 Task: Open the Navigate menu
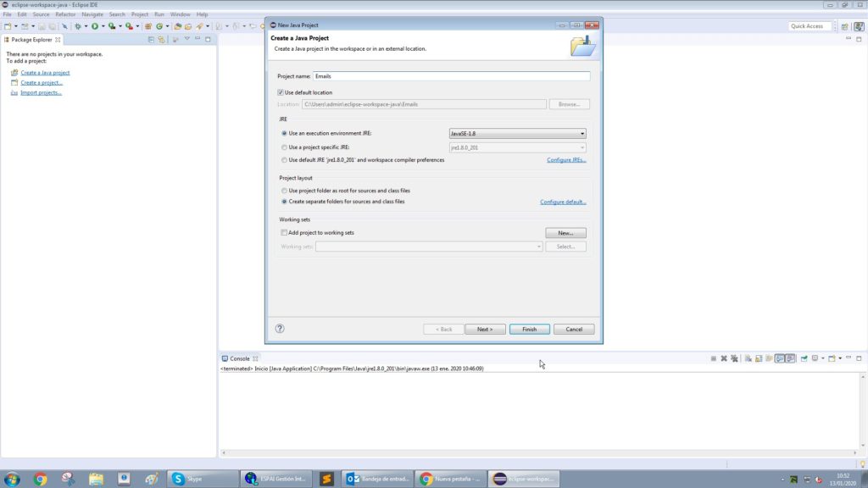pos(92,14)
